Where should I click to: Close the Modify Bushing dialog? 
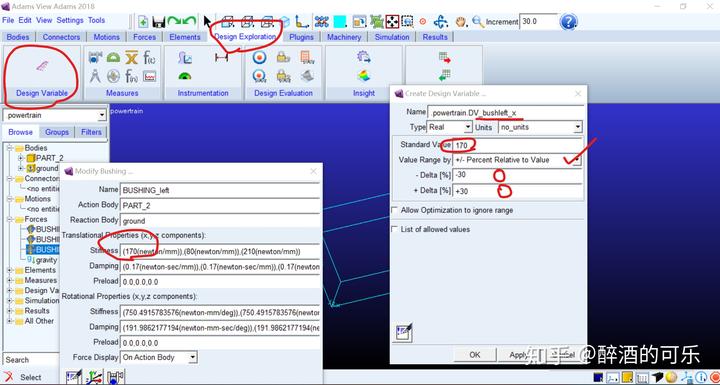tap(313, 171)
